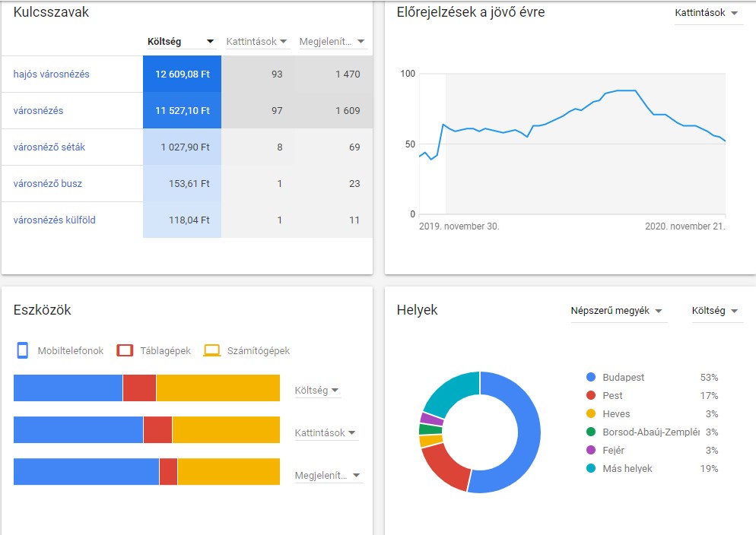Click the 1 470 impressions cell

point(334,74)
